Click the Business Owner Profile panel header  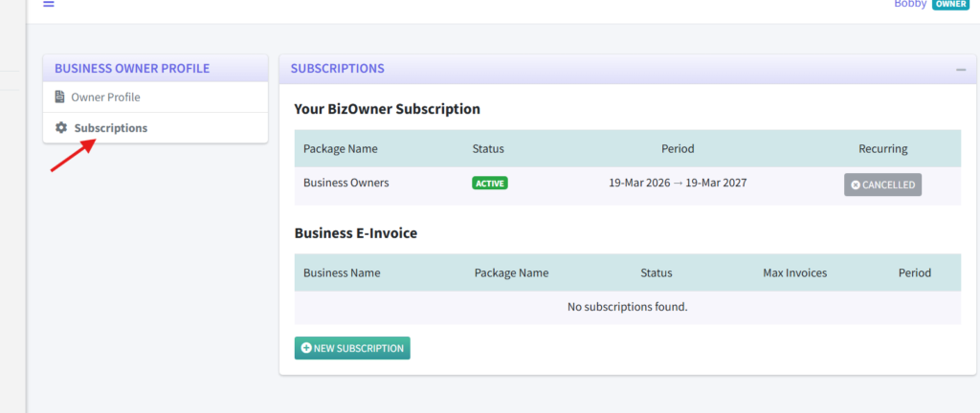click(132, 68)
